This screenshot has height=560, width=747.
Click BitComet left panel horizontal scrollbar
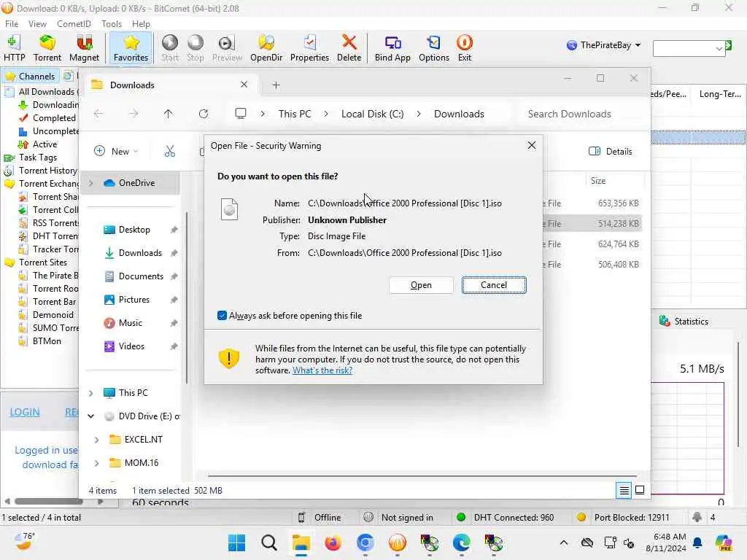(48, 501)
